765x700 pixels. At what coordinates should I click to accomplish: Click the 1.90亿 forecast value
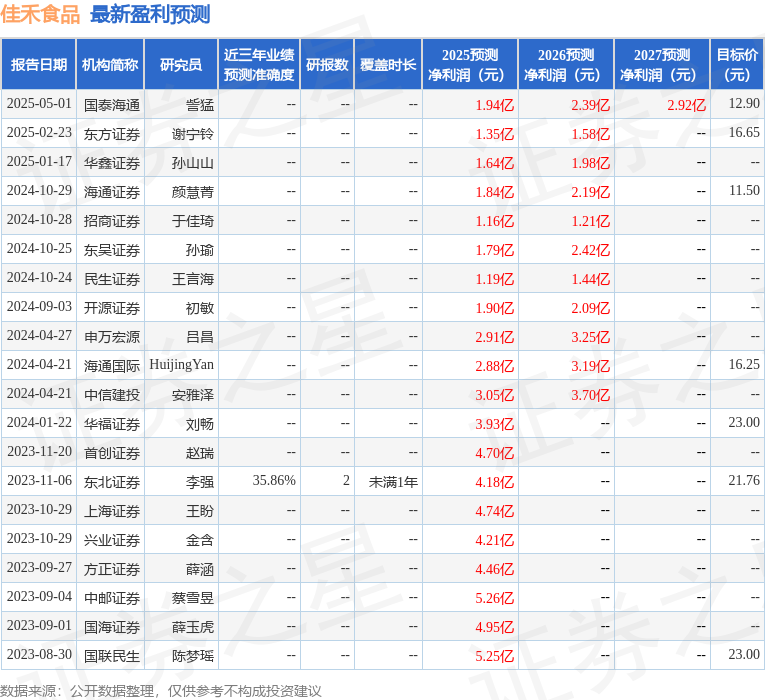[495, 308]
